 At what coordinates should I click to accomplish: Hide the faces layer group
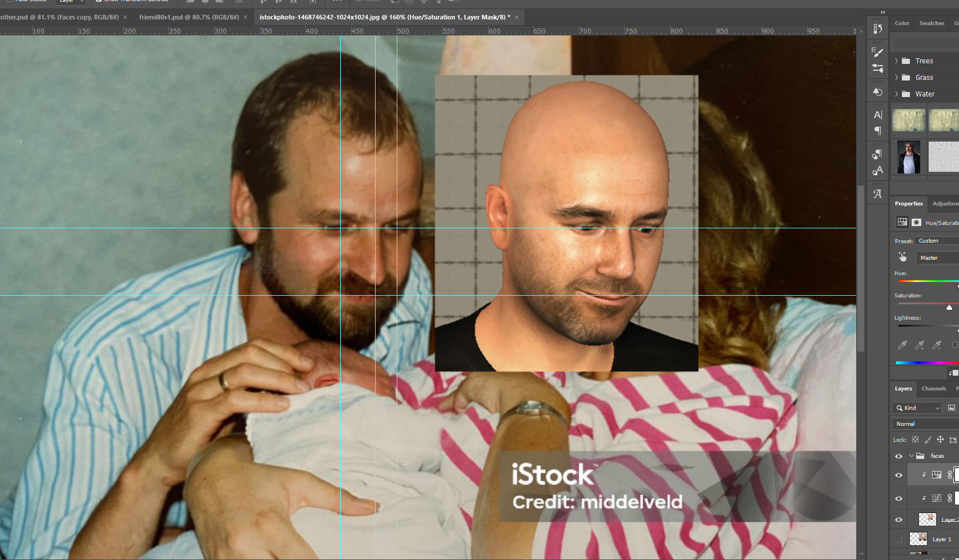coord(898,456)
